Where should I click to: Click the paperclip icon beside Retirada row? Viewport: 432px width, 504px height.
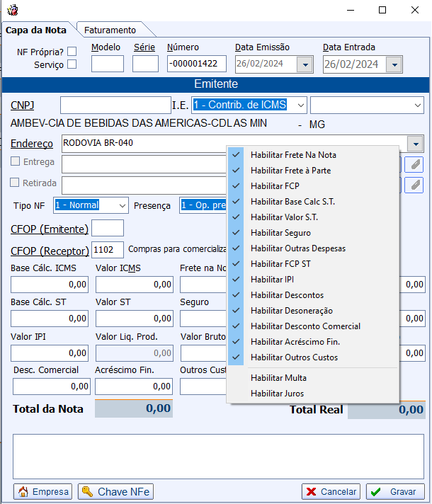tap(416, 185)
